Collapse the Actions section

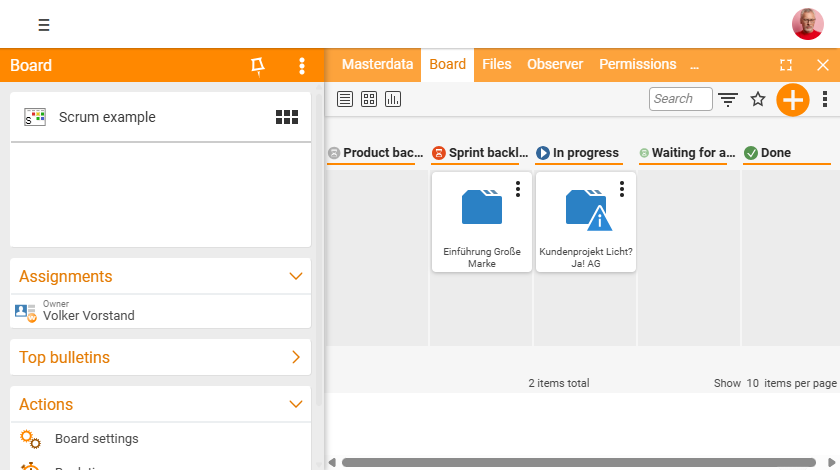pyautogui.click(x=296, y=405)
